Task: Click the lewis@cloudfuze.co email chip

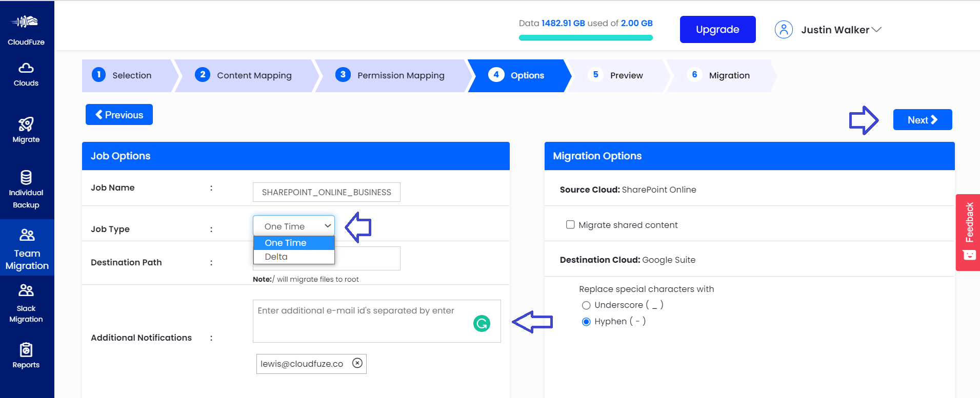Action: [x=311, y=364]
